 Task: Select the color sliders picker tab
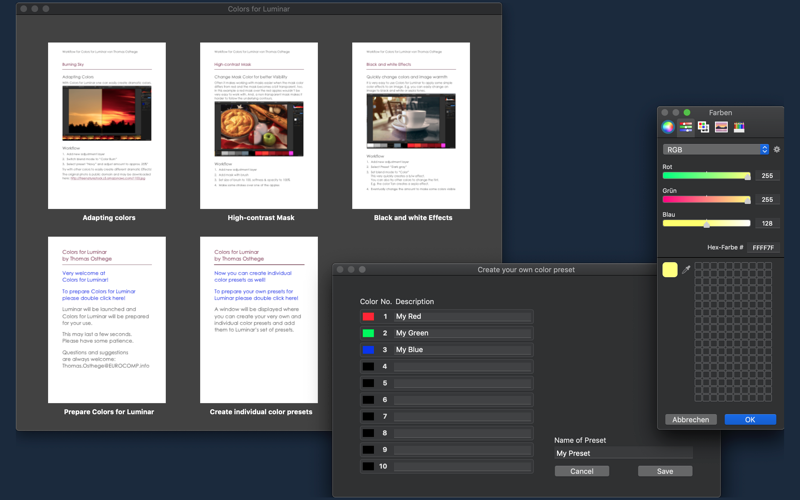tap(686, 127)
